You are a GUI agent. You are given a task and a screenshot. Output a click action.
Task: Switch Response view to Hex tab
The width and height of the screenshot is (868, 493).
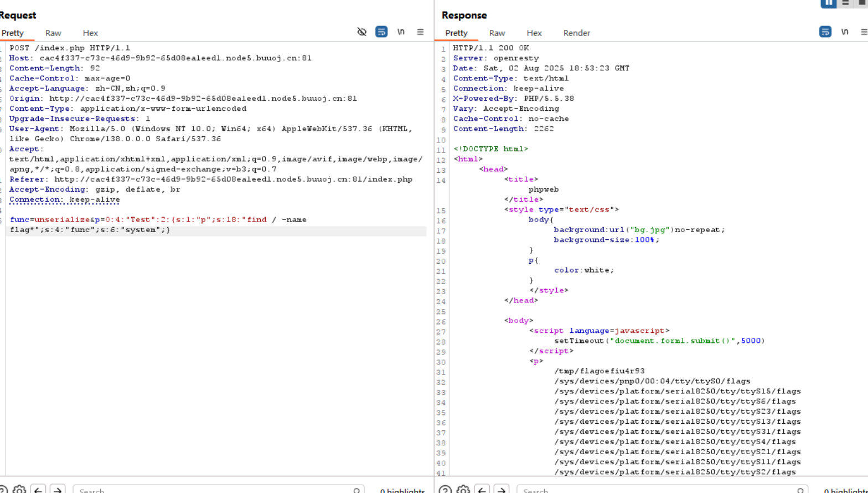click(x=534, y=33)
